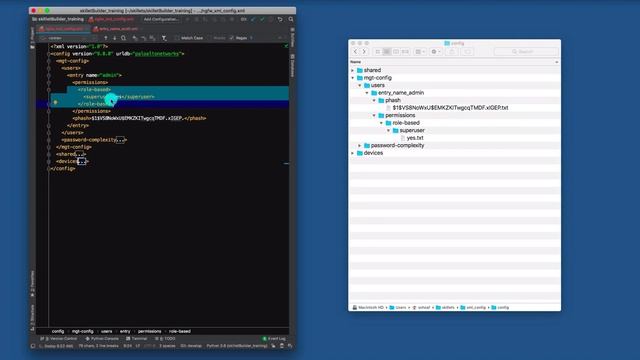This screenshot has height=360, width=640.
Task: Click the Finder share button
Action: (x=452, y=51)
